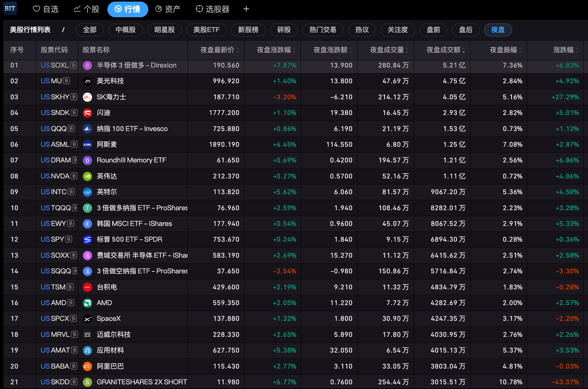
Task: Click the SanDisk (闪迪) logo icon
Action: tap(87, 113)
